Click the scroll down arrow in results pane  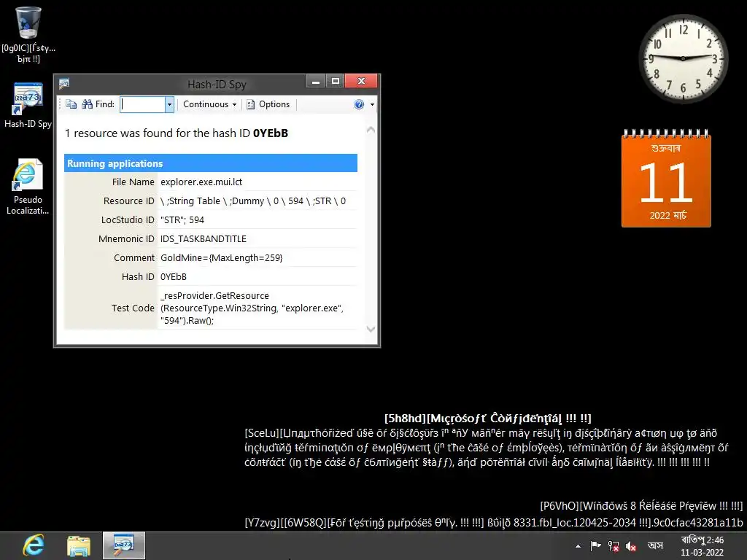coord(371,329)
